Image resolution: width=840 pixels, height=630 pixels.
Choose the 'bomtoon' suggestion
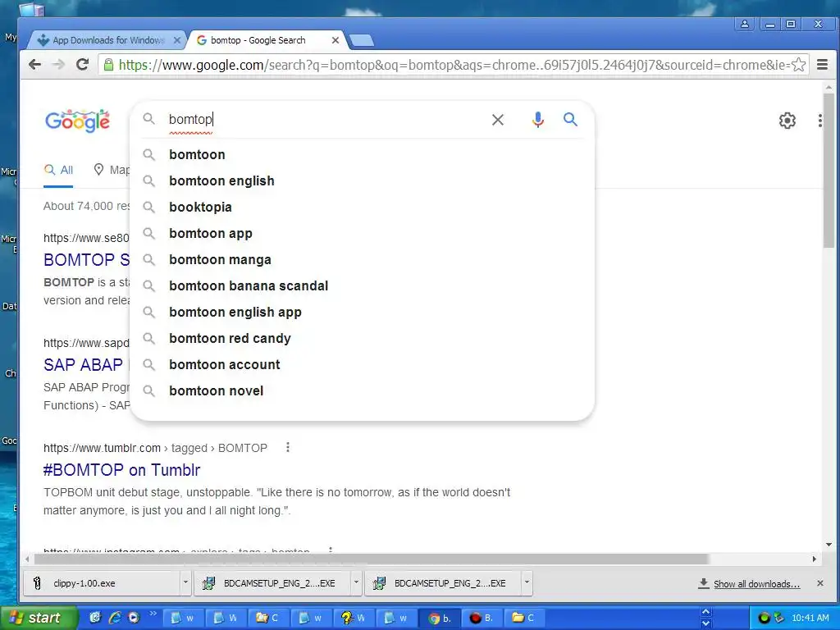(x=362, y=155)
